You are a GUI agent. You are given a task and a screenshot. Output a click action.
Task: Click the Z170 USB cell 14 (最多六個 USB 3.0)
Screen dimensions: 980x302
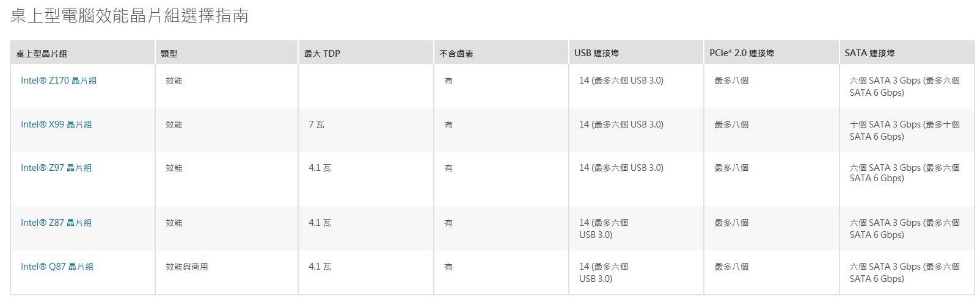621,81
